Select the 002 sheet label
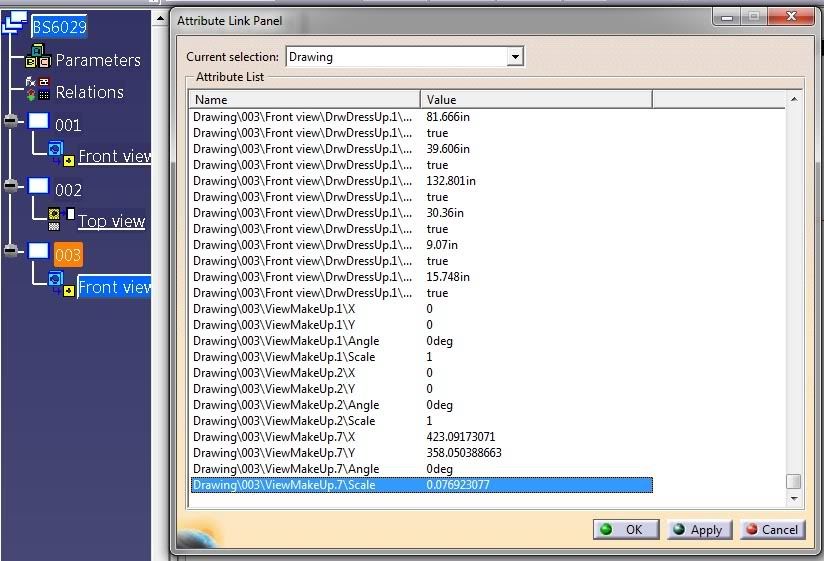Image resolution: width=824 pixels, height=561 pixels. pyautogui.click(x=68, y=190)
